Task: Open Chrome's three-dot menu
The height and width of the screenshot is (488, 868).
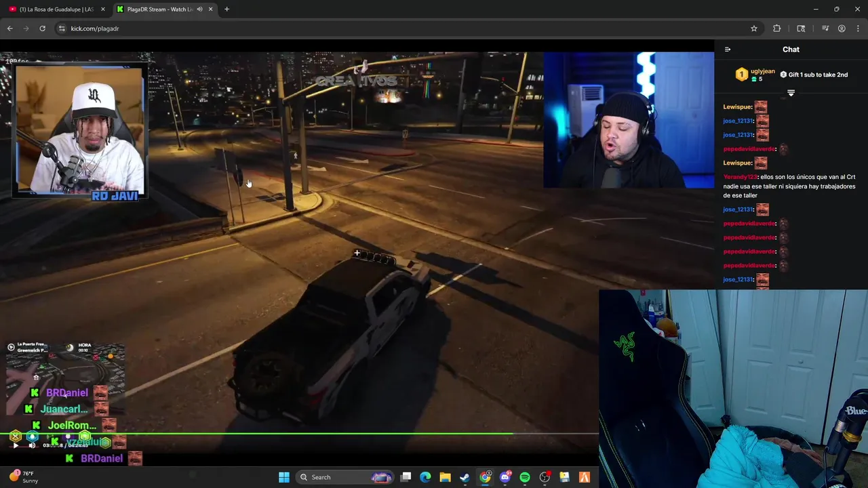Action: [859, 28]
